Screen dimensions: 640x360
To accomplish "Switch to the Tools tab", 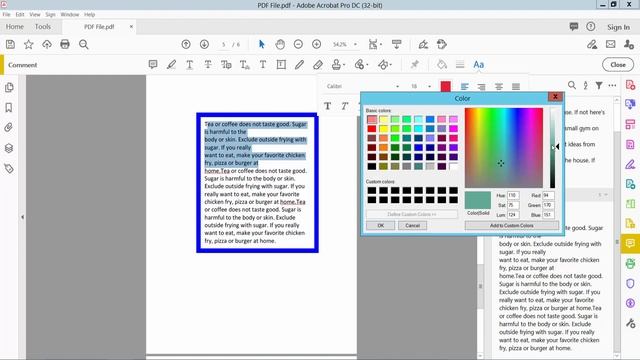I will pos(43,27).
